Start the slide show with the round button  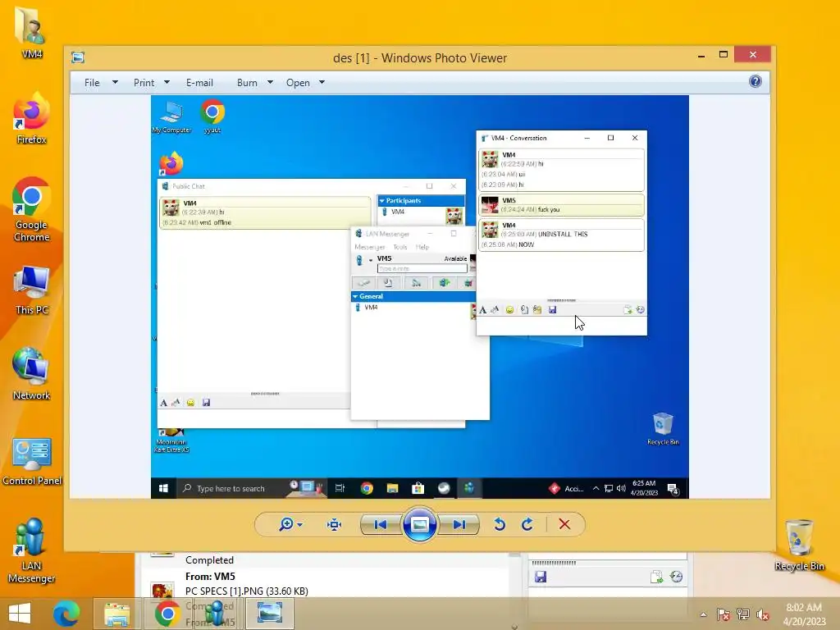pyautogui.click(x=419, y=524)
